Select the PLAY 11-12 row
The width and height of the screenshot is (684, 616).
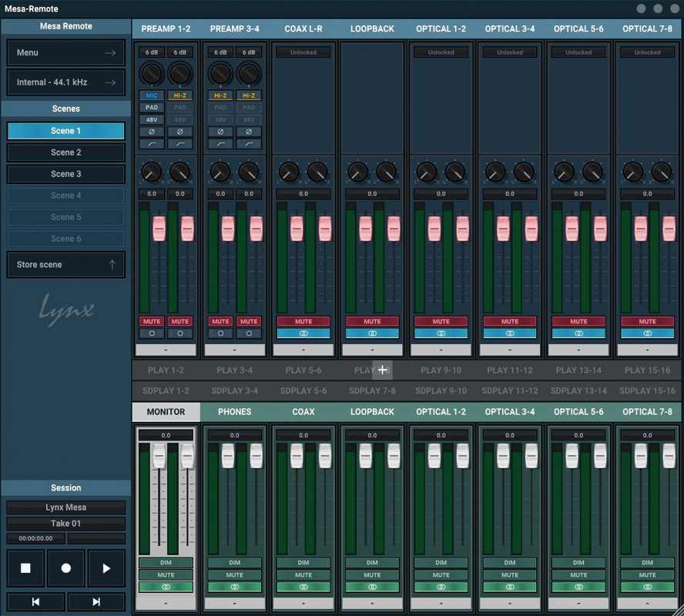pyautogui.click(x=510, y=370)
